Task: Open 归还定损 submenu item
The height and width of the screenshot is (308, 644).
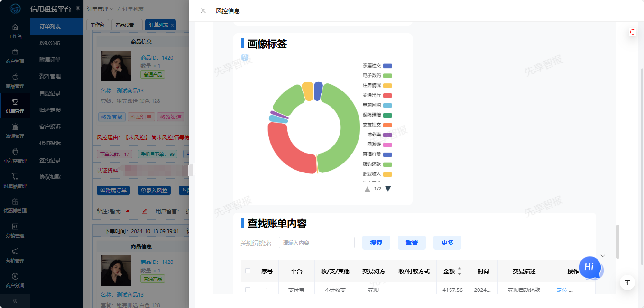Action: click(x=50, y=110)
